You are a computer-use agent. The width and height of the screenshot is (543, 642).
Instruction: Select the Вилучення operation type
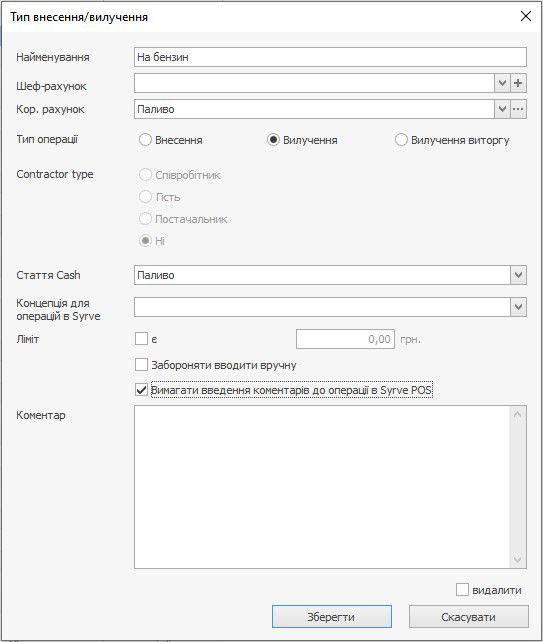pos(273,140)
